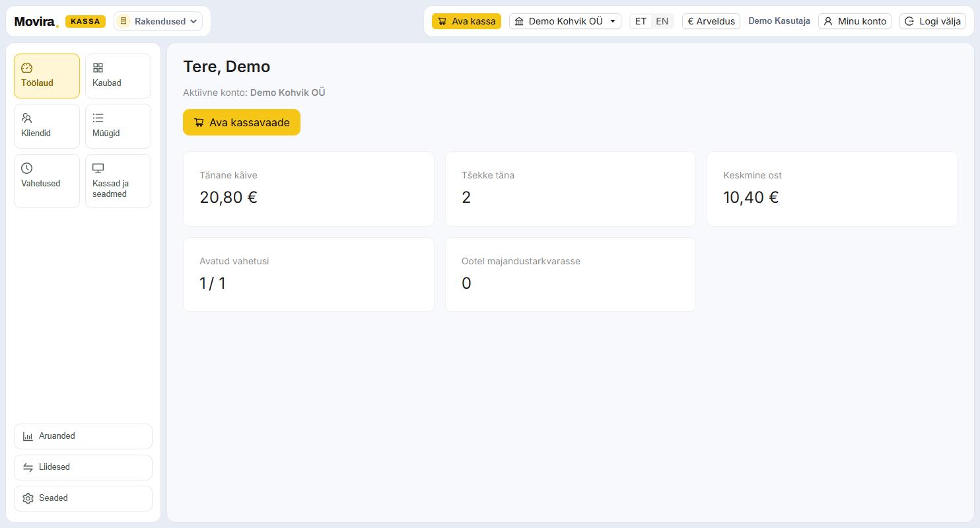
Task: Open Liidesed integrations from sidebar
Action: point(83,467)
